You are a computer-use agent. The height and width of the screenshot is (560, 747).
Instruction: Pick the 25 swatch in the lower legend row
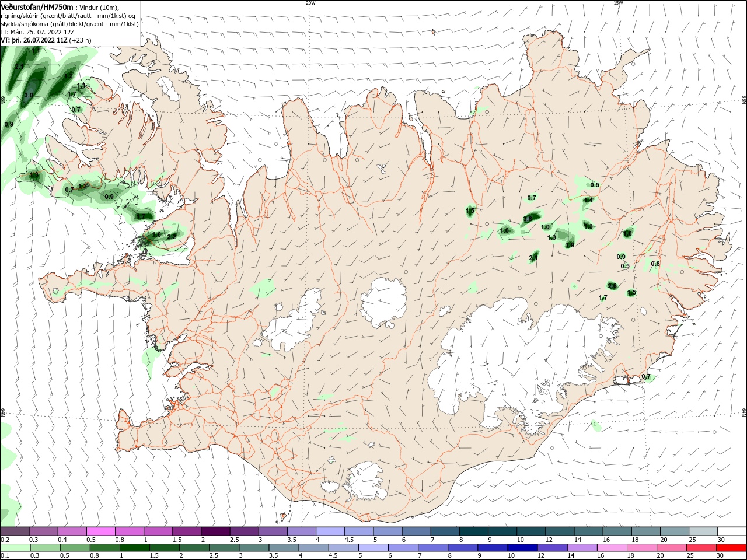pos(701,548)
